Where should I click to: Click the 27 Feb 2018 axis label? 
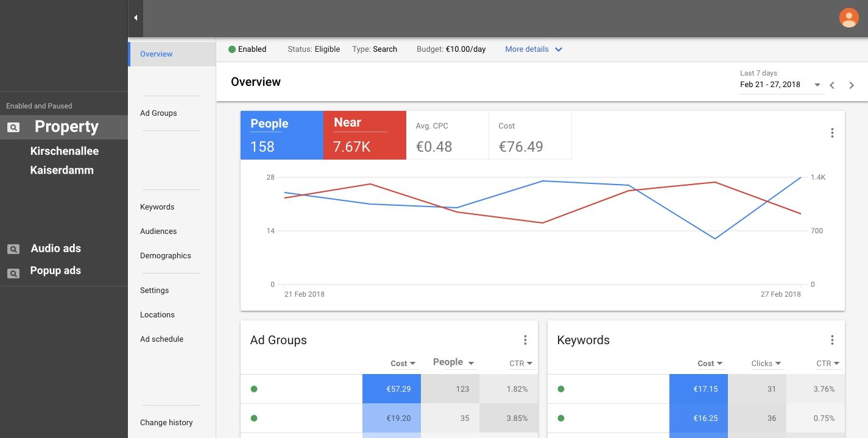pos(781,294)
